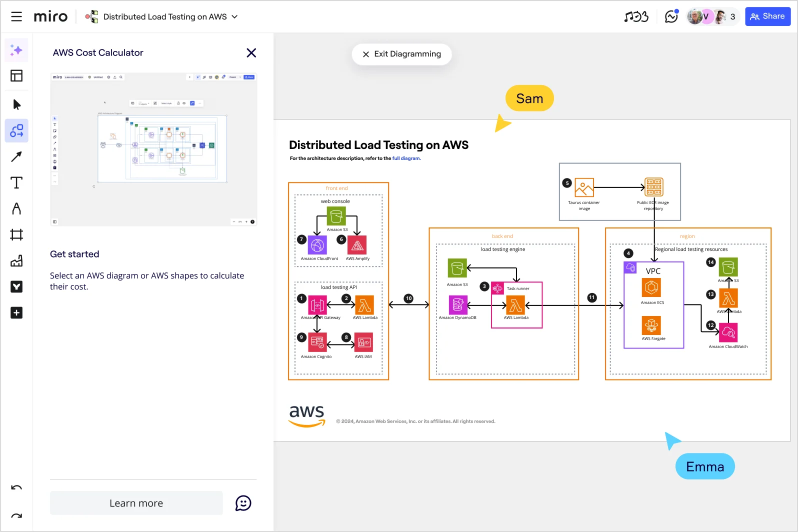The height and width of the screenshot is (532, 798).
Task: Open the main hamburger menu
Action: 16,16
